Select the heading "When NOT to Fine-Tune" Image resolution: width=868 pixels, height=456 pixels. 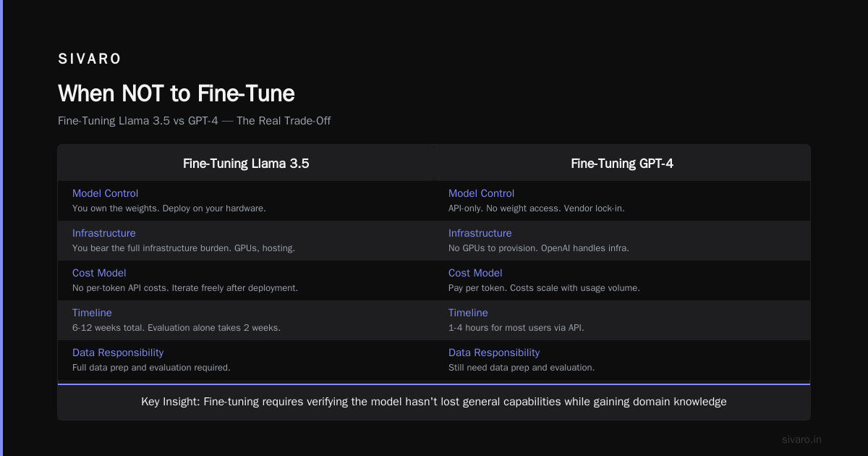[176, 94]
